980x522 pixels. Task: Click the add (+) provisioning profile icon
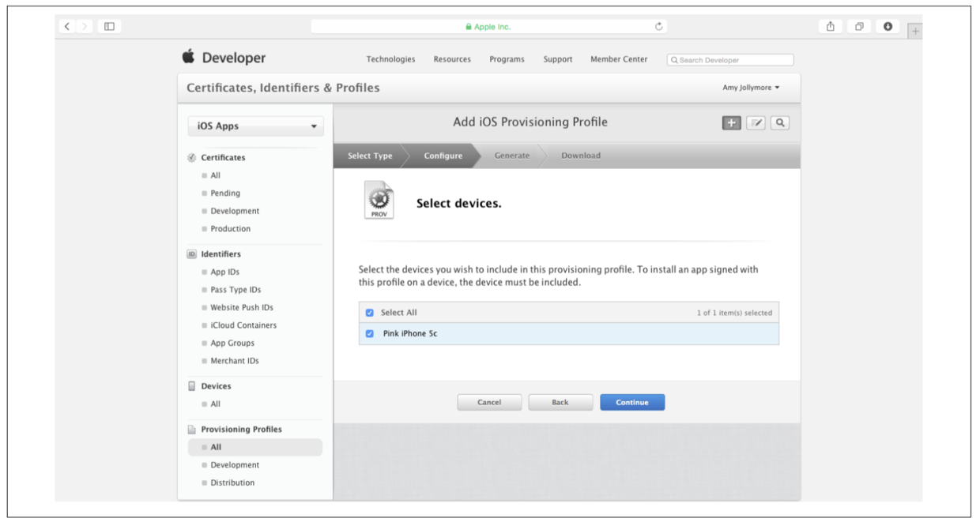point(731,122)
